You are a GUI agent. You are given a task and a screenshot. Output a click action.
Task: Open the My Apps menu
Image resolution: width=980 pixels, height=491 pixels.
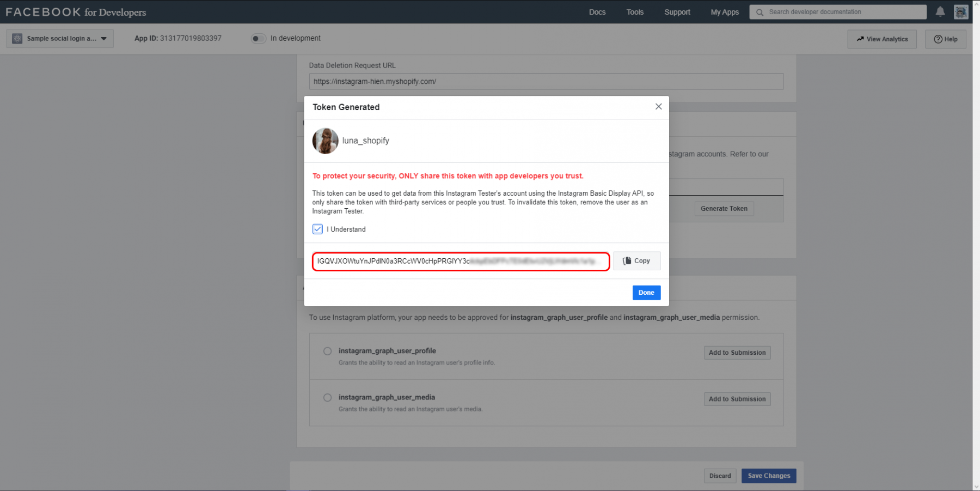(x=725, y=12)
